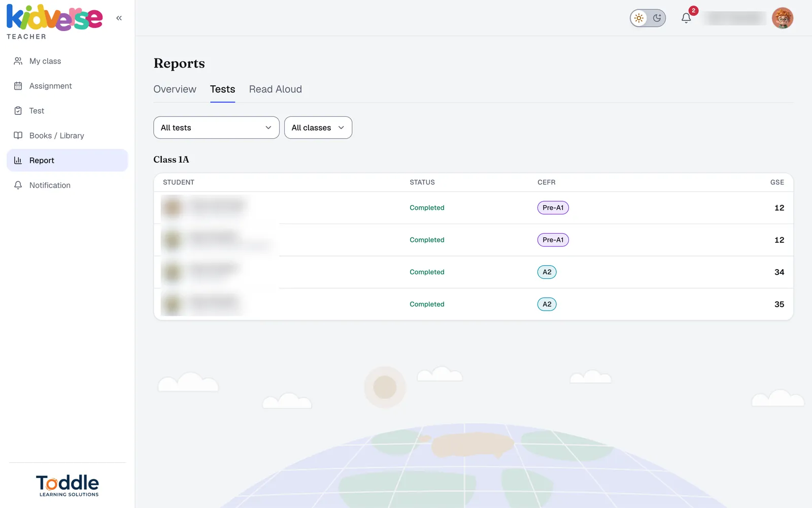Open Notification page from sidebar
This screenshot has height=508, width=812.
click(x=67, y=185)
